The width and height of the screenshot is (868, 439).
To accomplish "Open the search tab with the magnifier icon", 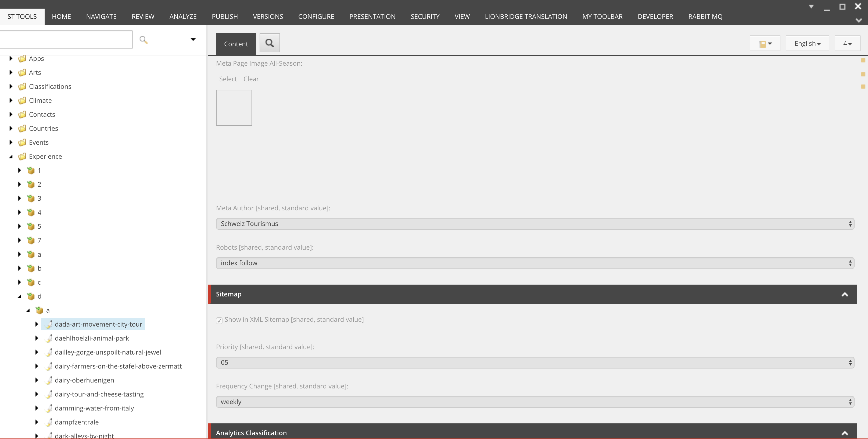I will click(x=270, y=43).
